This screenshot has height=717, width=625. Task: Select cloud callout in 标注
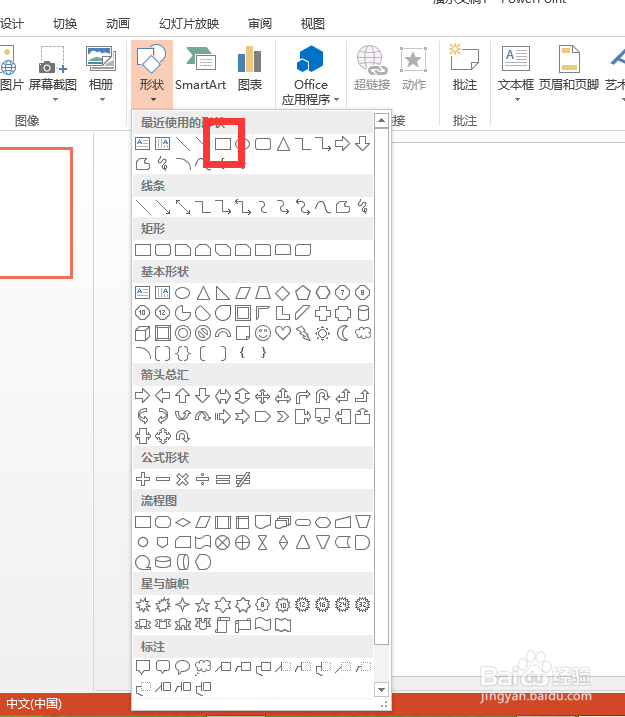coord(203,668)
